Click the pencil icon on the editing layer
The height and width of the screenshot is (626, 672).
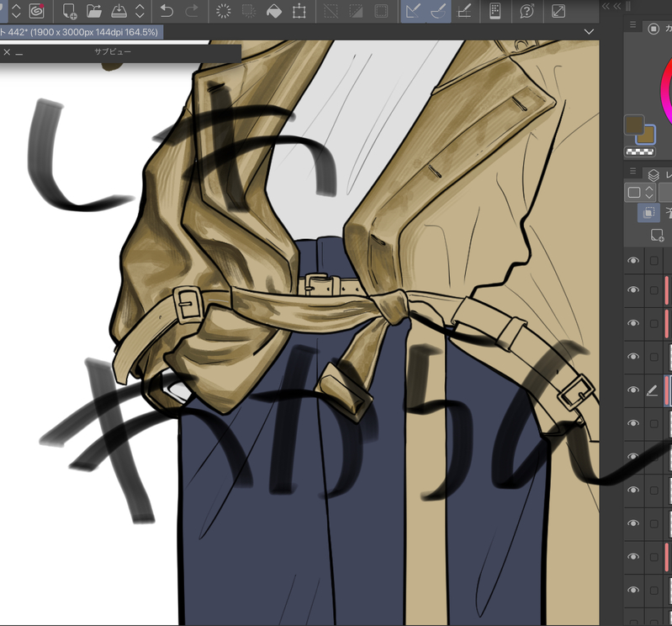tap(652, 390)
